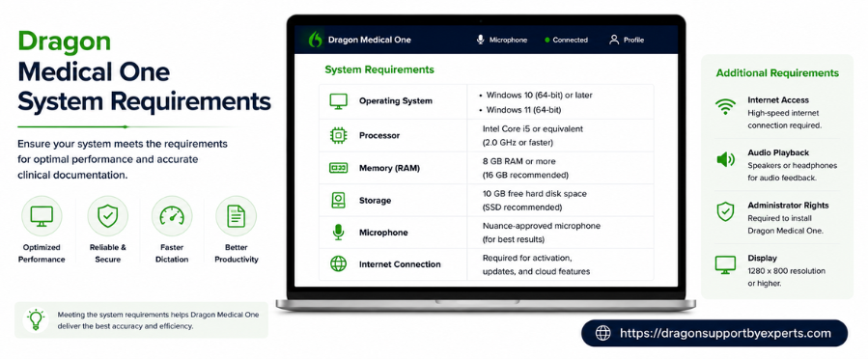Click the Reliable & Secure shield icon
868x359 pixels.
pos(107,216)
